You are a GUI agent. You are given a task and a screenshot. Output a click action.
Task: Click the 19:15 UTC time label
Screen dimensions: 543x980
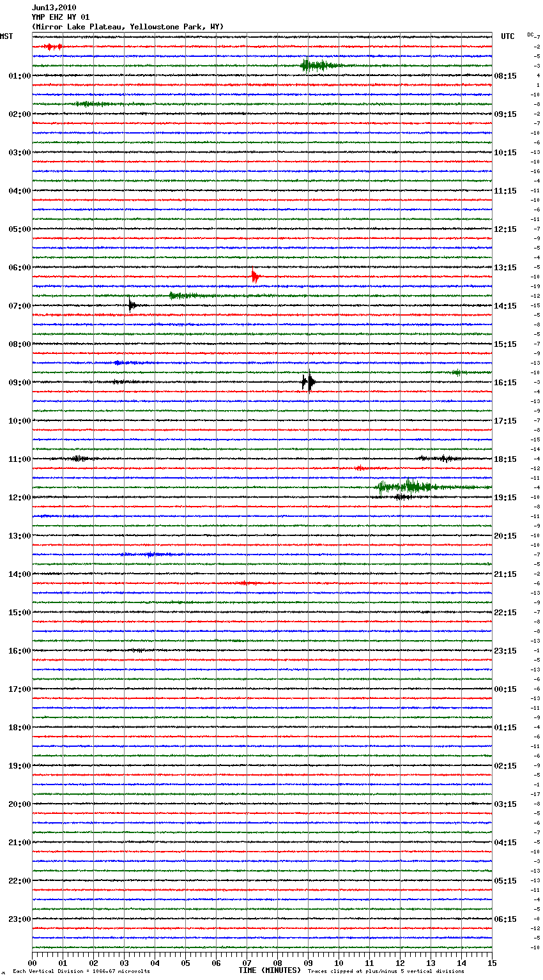click(505, 498)
